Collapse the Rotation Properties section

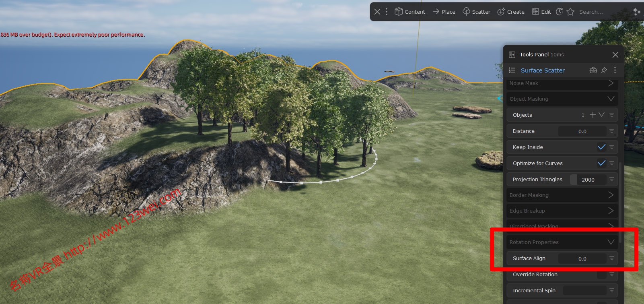611,242
